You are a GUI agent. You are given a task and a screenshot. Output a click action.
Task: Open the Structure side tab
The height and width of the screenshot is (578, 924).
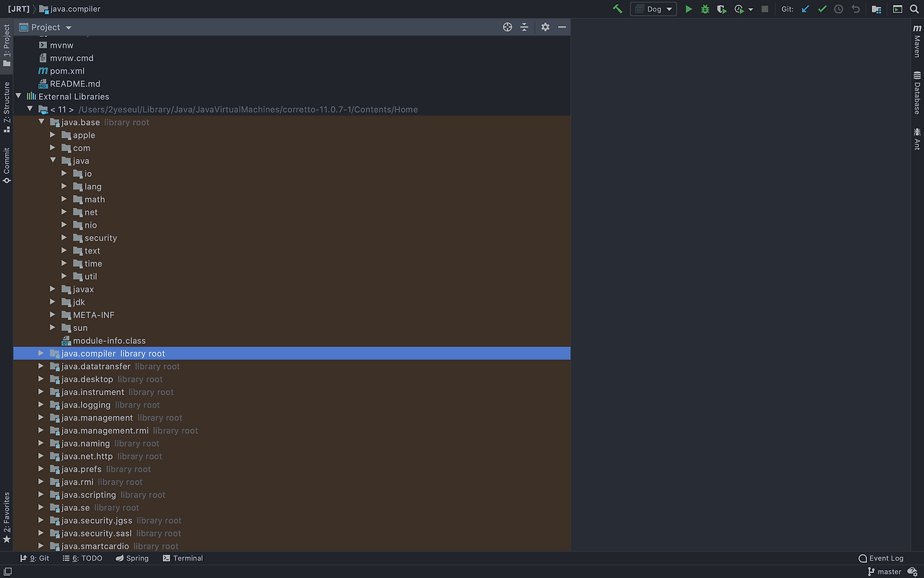[x=6, y=107]
